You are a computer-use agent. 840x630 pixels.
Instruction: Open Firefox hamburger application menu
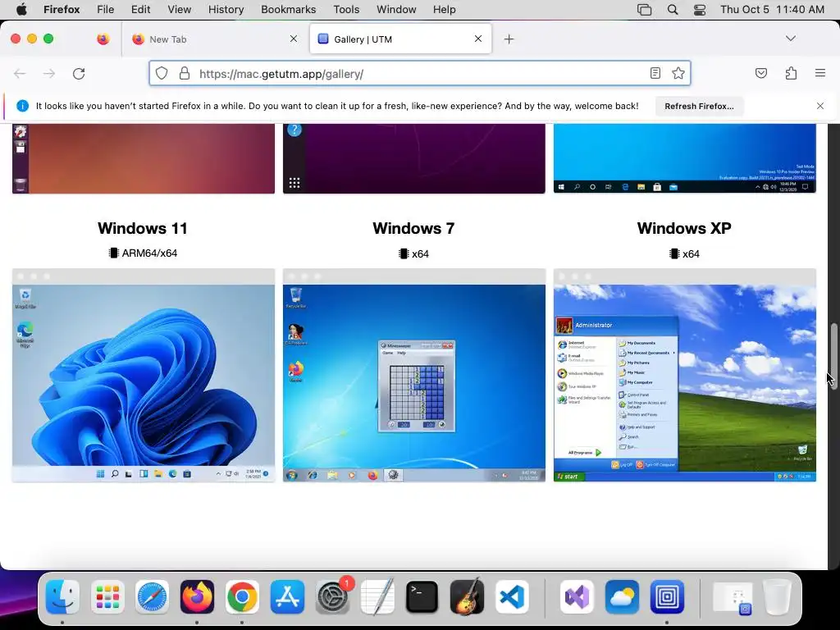(820, 73)
